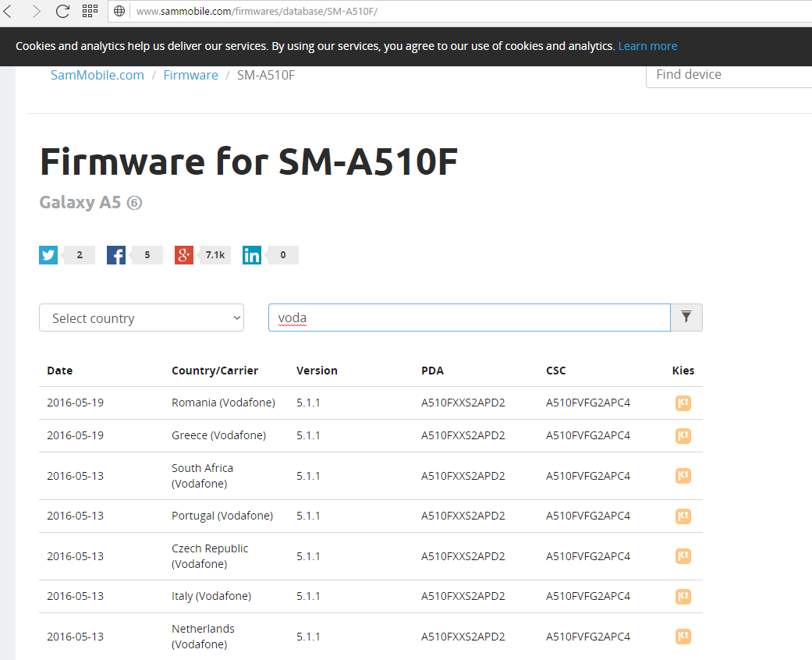Reload the page with the refresh icon
This screenshot has height=660, width=812.
coord(62,11)
